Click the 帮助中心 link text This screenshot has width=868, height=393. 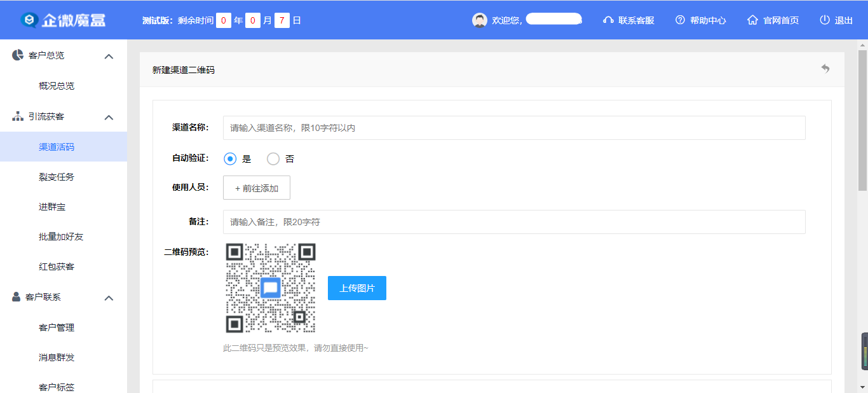tap(708, 20)
